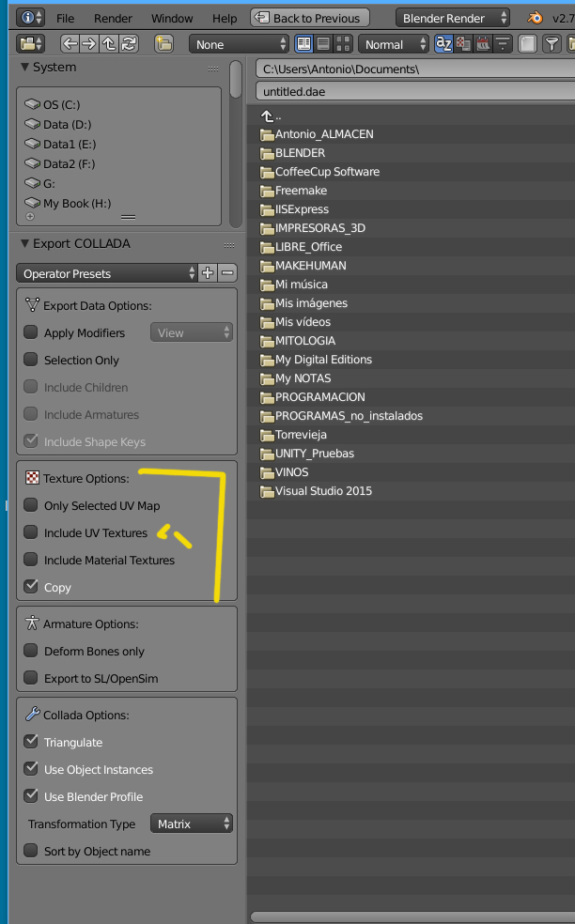Check Only Selected UV Map
This screenshot has width=575, height=924.
(x=31, y=505)
